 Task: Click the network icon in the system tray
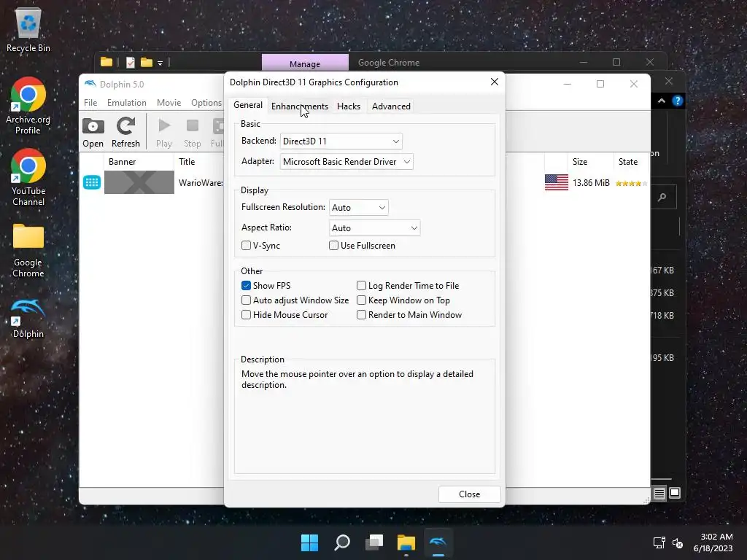pyautogui.click(x=659, y=542)
